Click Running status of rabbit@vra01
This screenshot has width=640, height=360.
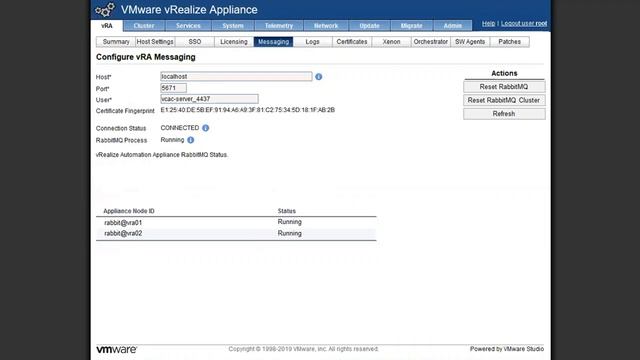289,222
